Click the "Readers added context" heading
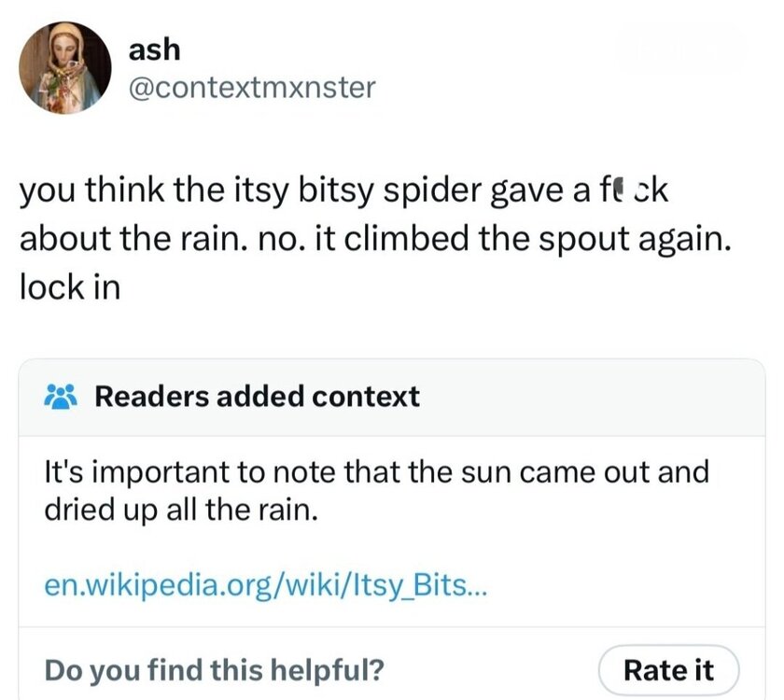 (x=258, y=397)
